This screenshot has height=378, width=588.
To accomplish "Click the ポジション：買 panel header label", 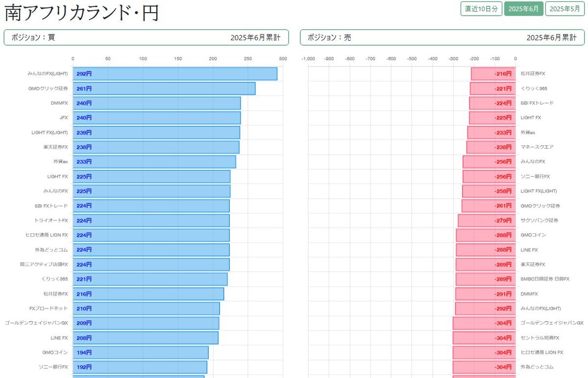I will (x=33, y=37).
